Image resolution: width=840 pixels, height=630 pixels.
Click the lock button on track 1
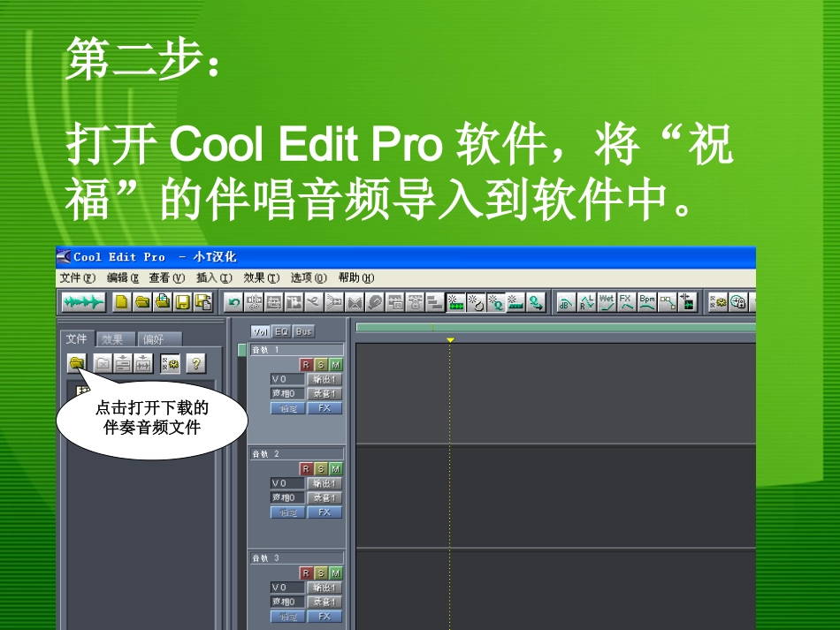click(x=287, y=408)
